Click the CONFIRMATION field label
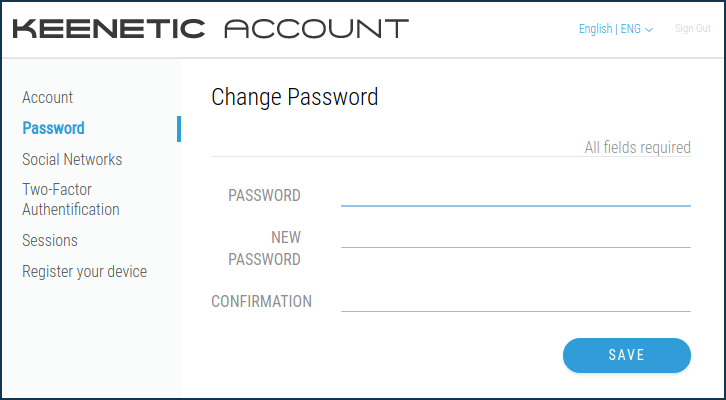Viewport: 726px width, 400px height. (262, 301)
